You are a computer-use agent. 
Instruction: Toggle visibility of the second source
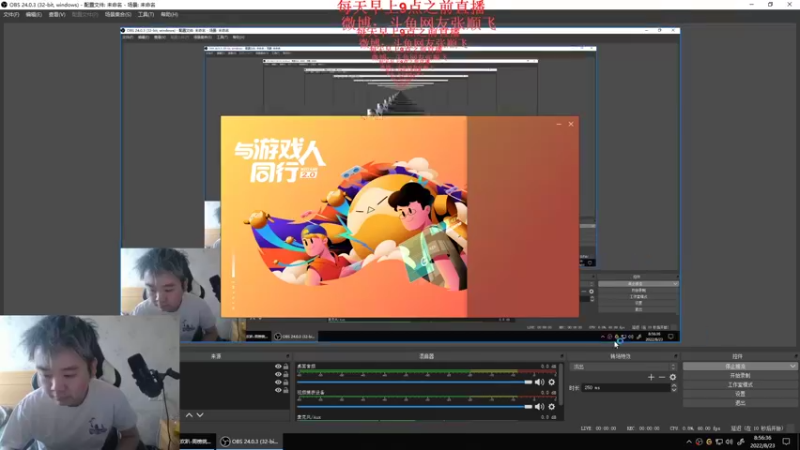(278, 374)
